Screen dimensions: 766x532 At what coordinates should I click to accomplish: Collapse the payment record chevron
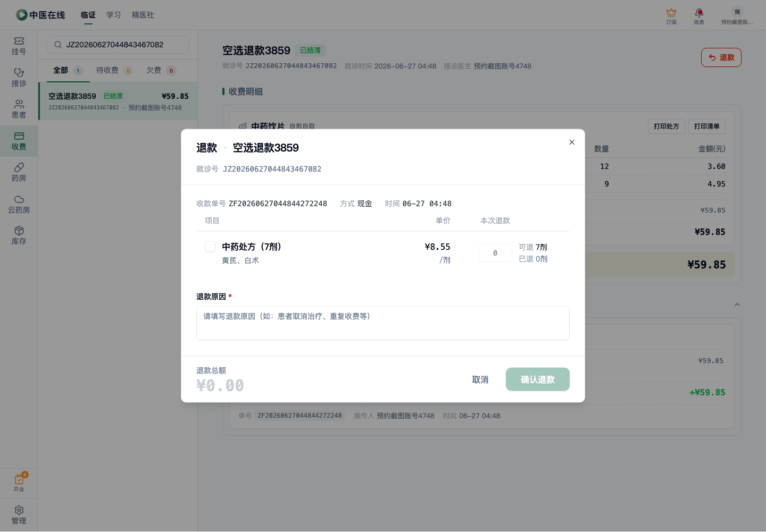pyautogui.click(x=737, y=305)
